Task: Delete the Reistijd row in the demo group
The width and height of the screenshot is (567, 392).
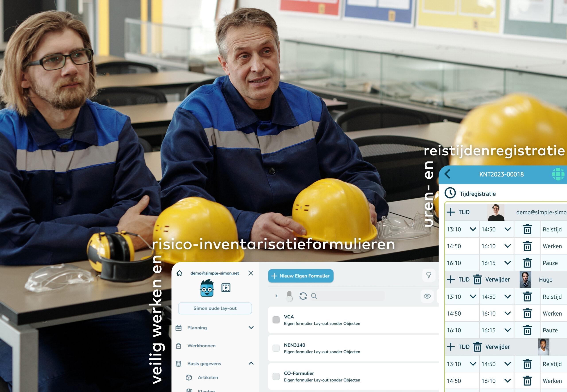Action: (527, 229)
